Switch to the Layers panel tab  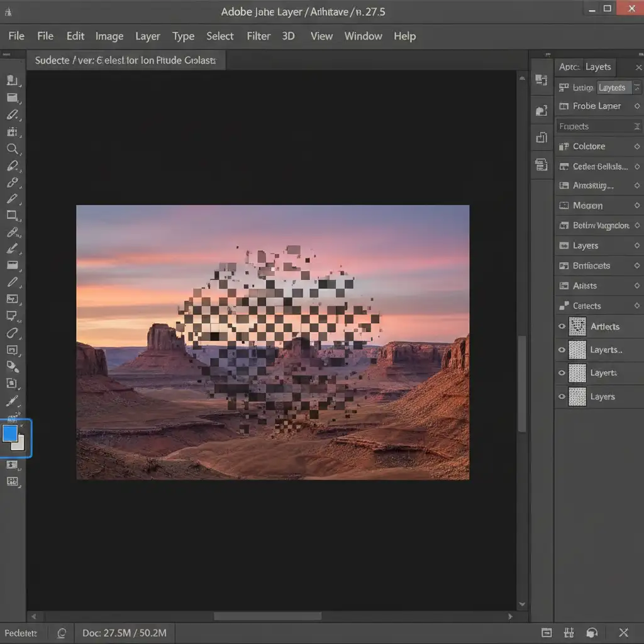click(597, 67)
